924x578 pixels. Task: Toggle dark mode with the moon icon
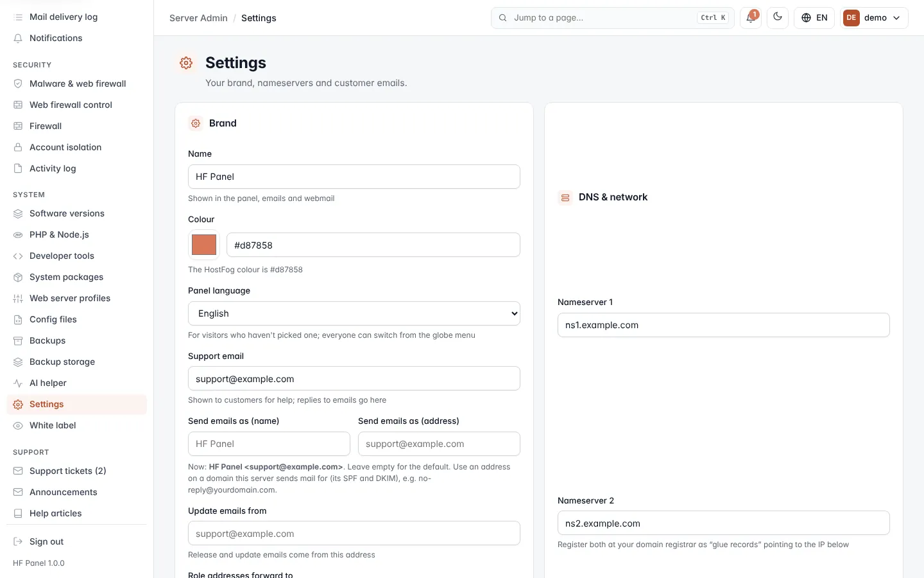(x=778, y=17)
